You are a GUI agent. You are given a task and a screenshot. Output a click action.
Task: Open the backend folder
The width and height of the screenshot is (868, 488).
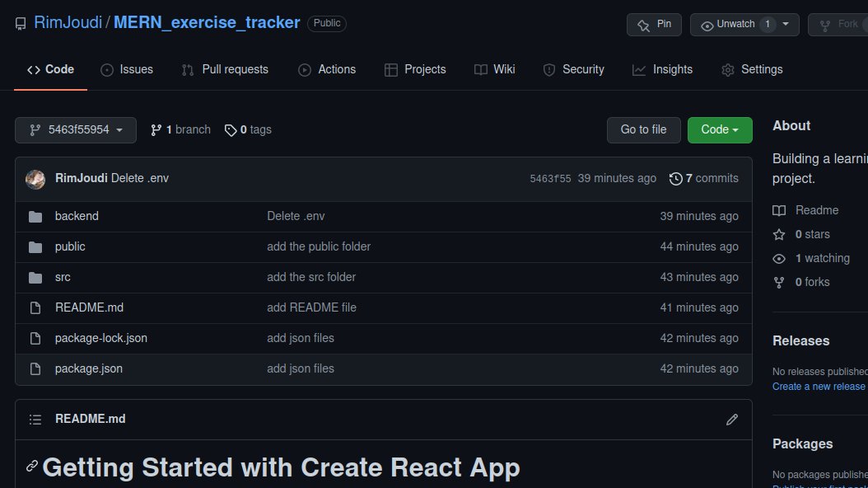pos(77,216)
